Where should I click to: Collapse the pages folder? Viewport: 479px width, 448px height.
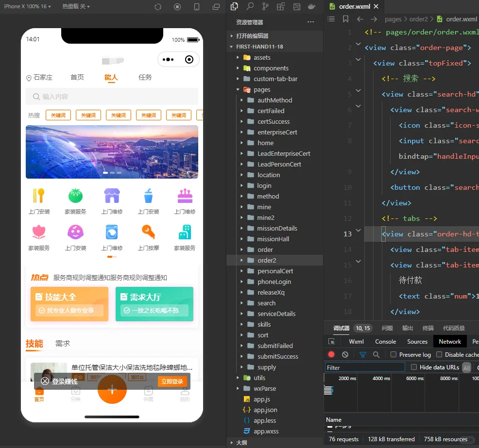(274, 89)
